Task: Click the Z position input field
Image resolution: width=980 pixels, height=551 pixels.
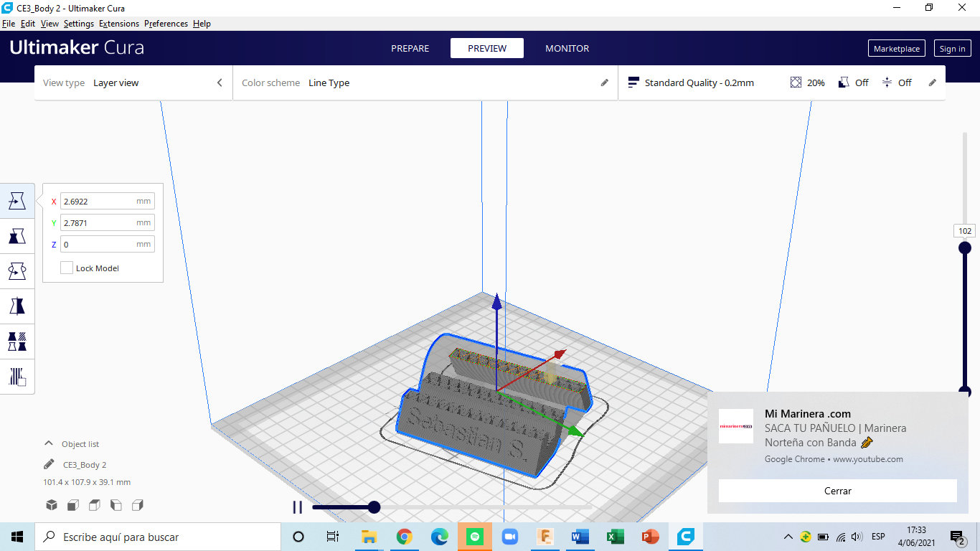Action: pos(107,245)
